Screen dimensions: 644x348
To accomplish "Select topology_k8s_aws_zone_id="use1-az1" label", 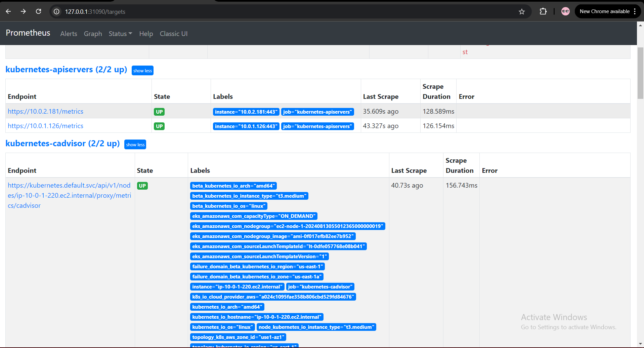I will (x=238, y=337).
